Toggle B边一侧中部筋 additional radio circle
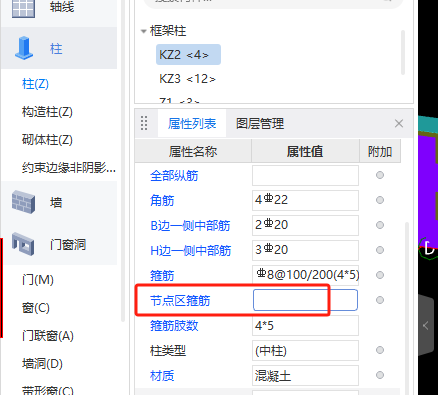Screen dimensions: 438x395 click(x=380, y=225)
